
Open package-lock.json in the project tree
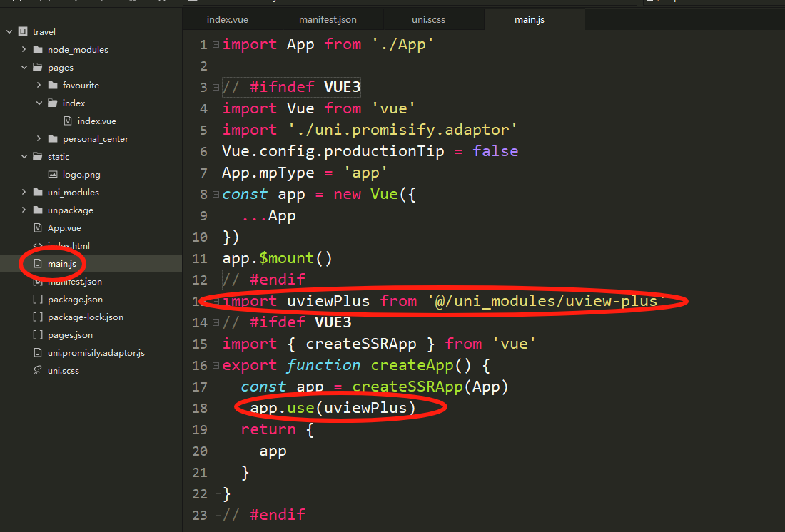(x=85, y=317)
